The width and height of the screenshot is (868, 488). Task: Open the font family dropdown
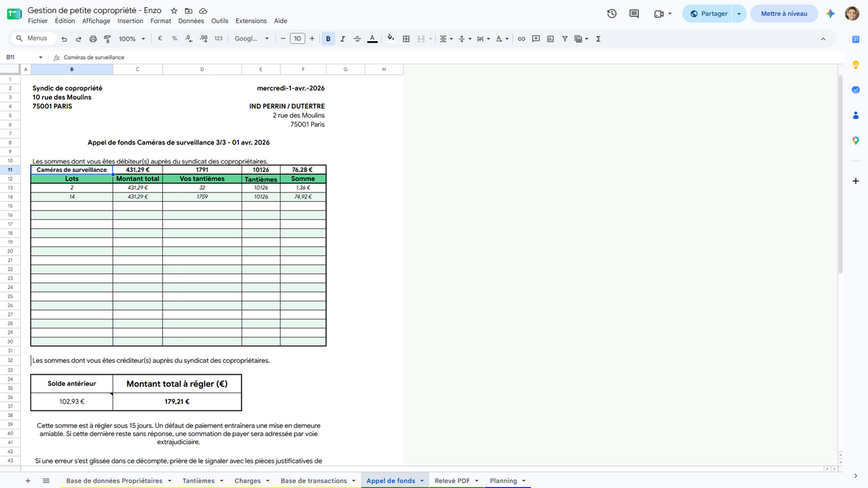pyautogui.click(x=252, y=39)
